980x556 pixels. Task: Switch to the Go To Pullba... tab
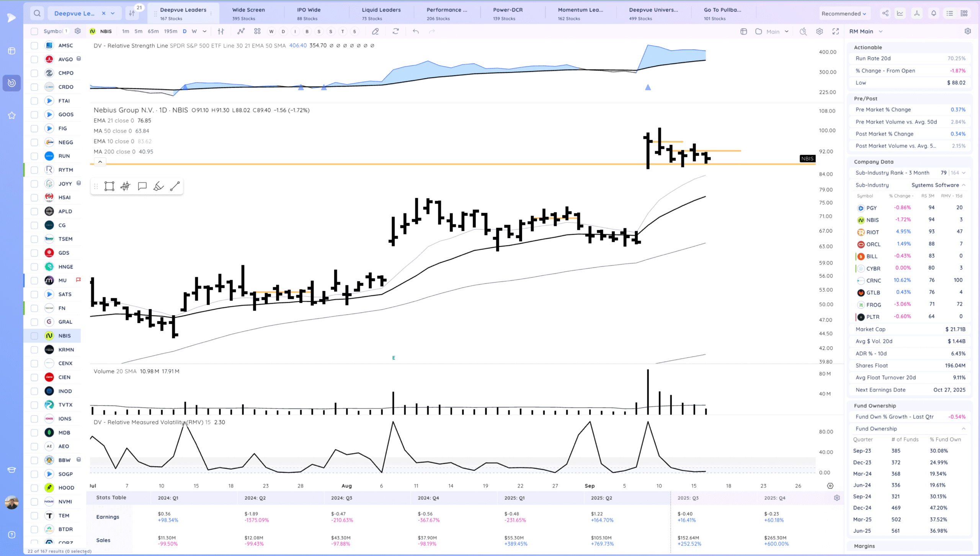(722, 13)
